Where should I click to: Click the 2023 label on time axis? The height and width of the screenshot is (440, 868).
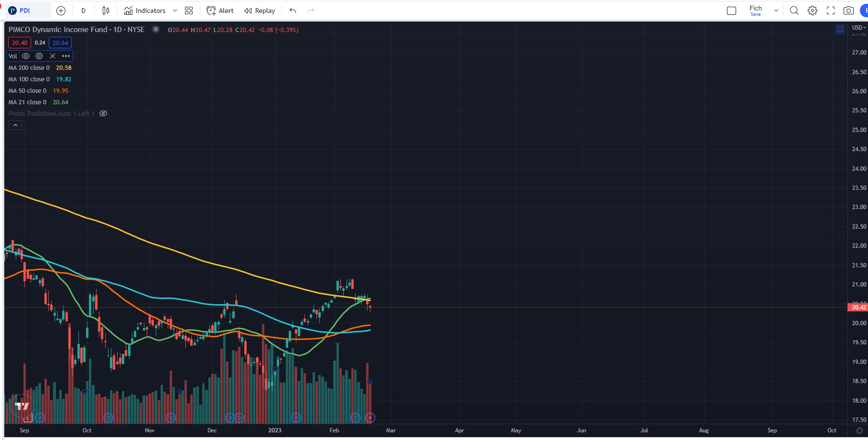coord(275,430)
